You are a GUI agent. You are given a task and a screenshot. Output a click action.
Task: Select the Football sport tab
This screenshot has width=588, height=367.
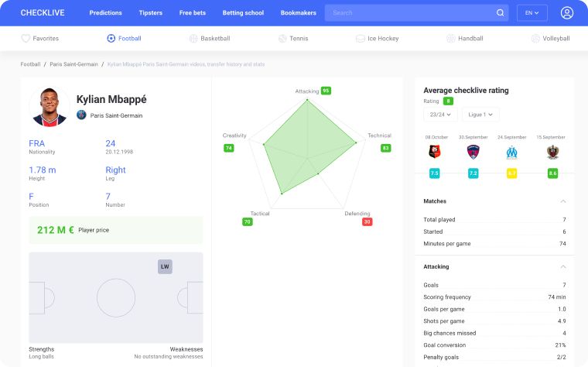point(124,38)
